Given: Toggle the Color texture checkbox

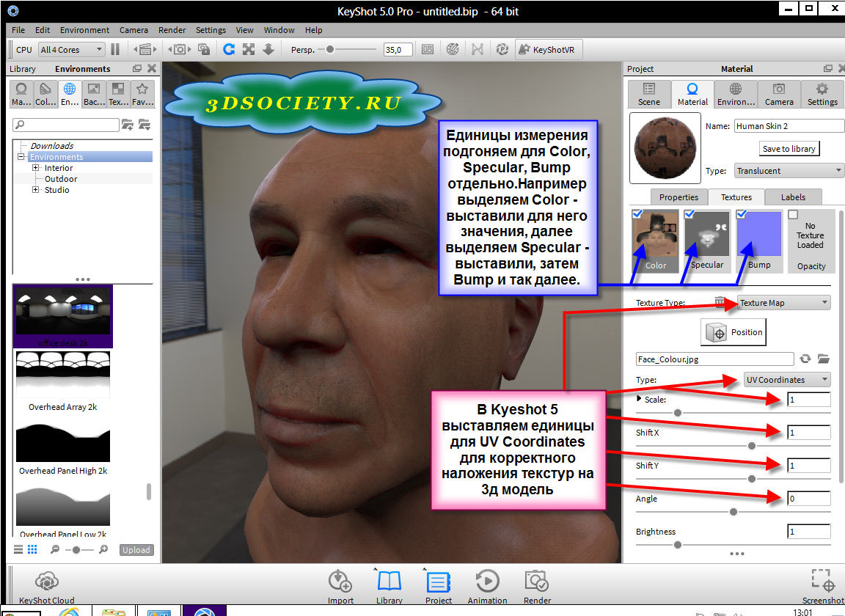Looking at the screenshot, I should click(637, 214).
